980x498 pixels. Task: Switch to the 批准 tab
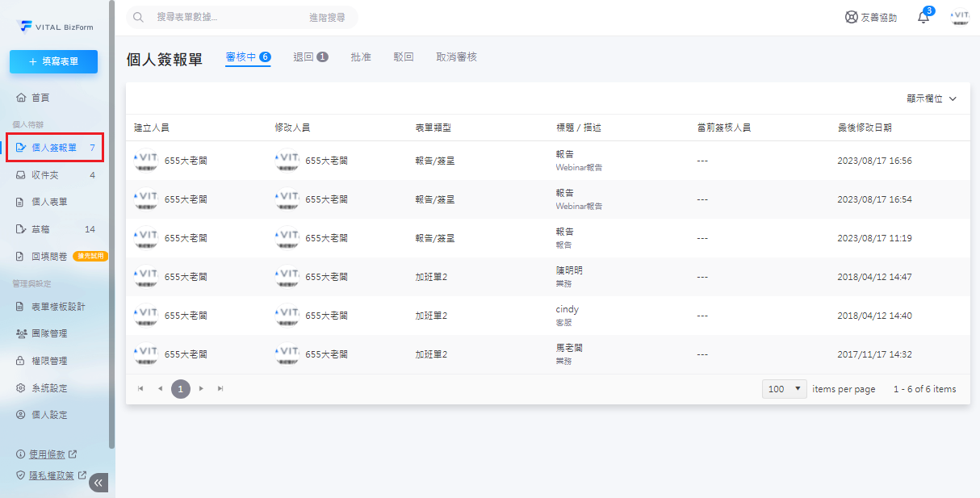click(x=361, y=57)
